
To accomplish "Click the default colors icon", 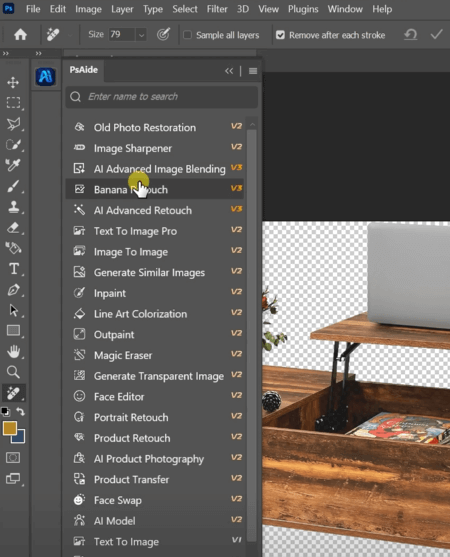I will click(x=5, y=412).
